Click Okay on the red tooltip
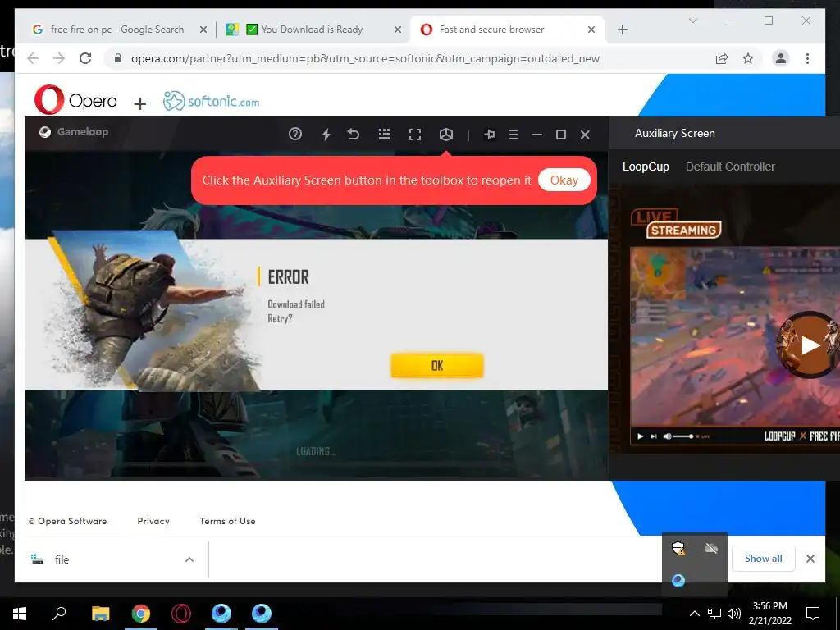 coord(564,180)
